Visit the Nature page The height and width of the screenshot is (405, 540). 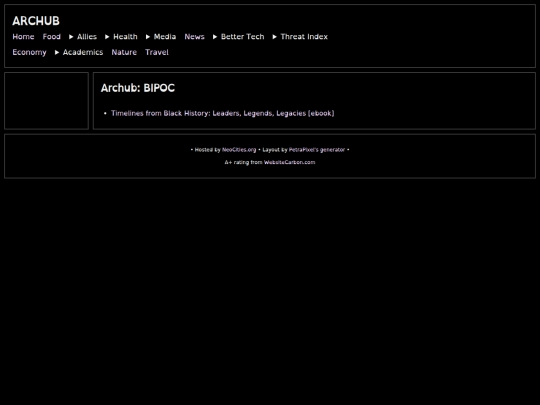click(x=124, y=52)
